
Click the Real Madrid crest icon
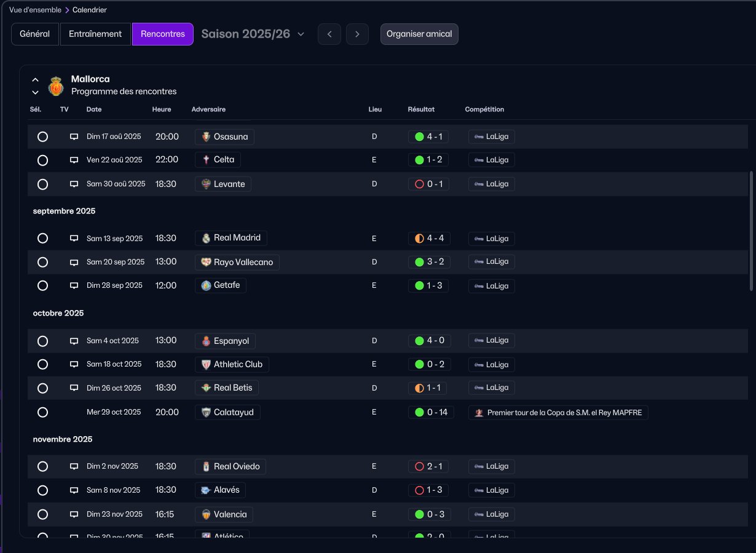click(x=206, y=238)
